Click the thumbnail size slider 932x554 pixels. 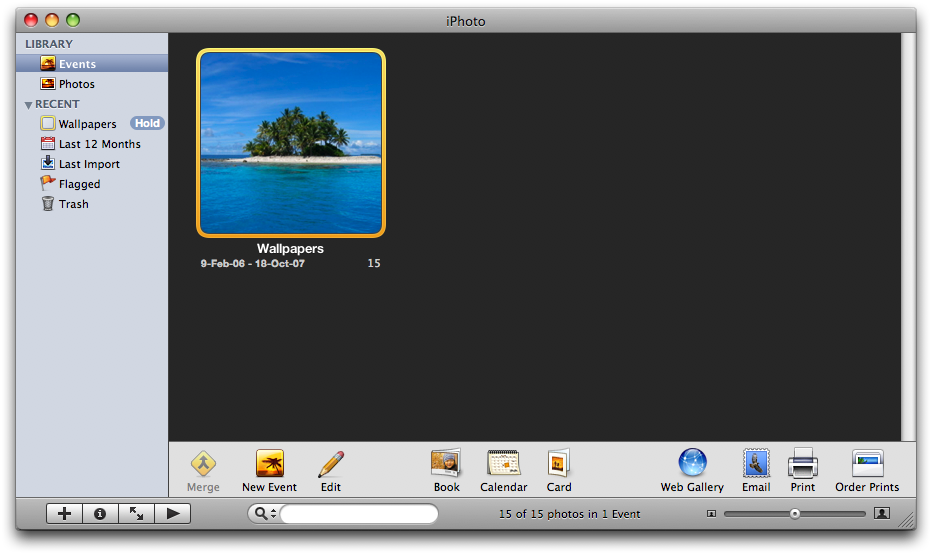(795, 514)
